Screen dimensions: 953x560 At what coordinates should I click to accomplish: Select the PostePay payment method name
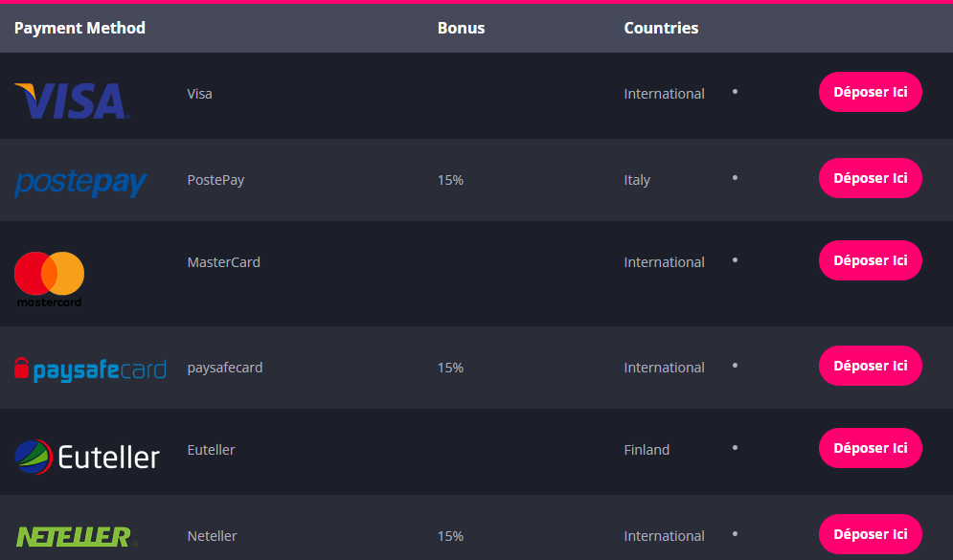pyautogui.click(x=216, y=180)
